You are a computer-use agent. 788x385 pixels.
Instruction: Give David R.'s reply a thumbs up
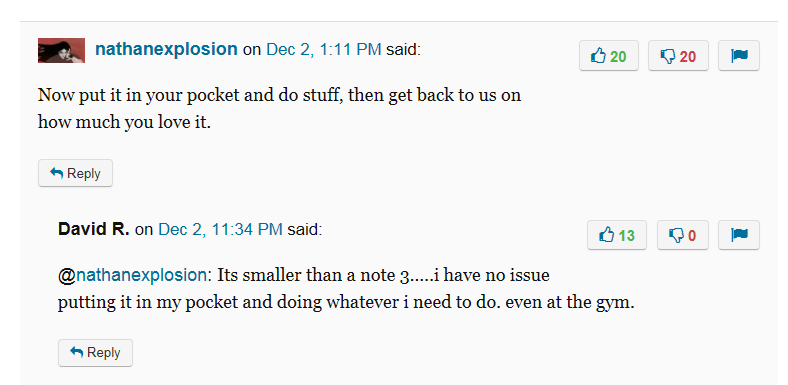tap(617, 235)
